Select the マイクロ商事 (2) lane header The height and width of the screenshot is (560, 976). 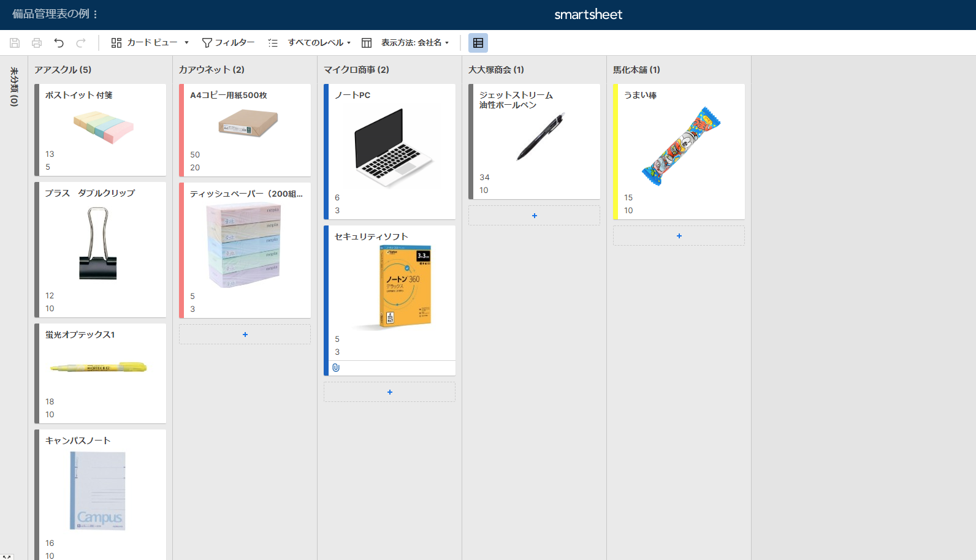[356, 70]
